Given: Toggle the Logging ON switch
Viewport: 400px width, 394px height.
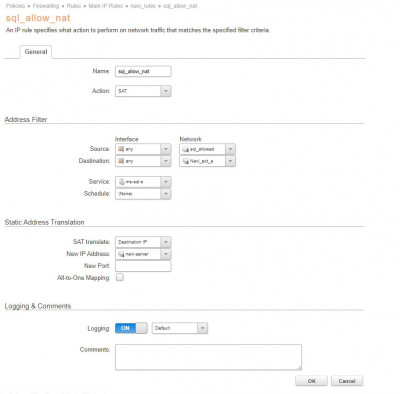Looking at the screenshot, I should pyautogui.click(x=131, y=328).
